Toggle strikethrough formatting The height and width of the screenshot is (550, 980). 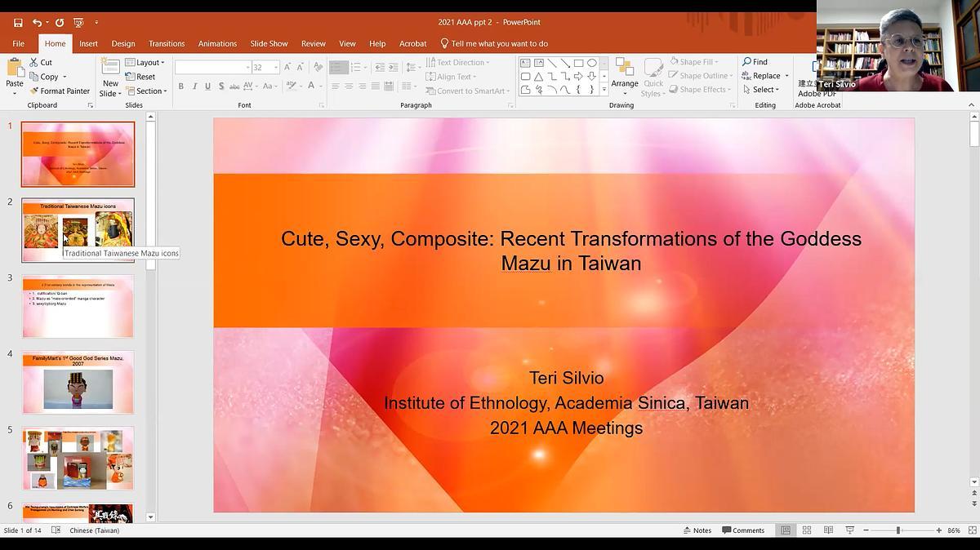[234, 86]
